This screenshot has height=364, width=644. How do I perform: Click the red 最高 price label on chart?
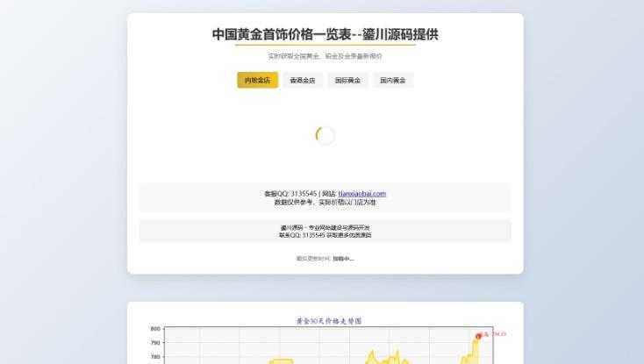point(495,334)
